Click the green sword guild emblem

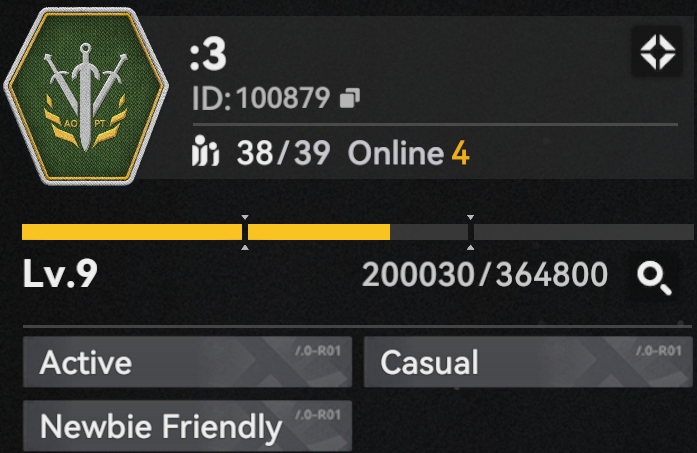[x=86, y=95]
